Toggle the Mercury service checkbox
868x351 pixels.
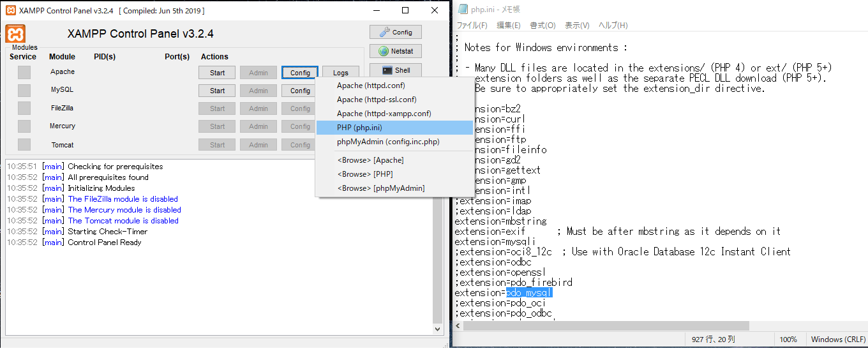pos(24,126)
